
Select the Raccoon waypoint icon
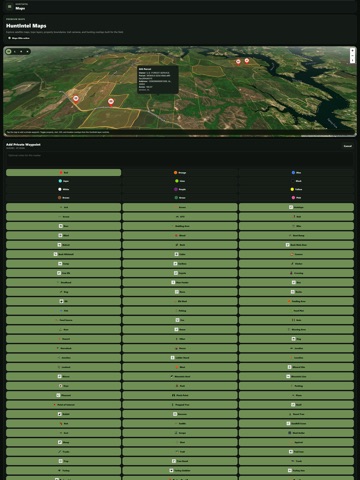pos(180,414)
